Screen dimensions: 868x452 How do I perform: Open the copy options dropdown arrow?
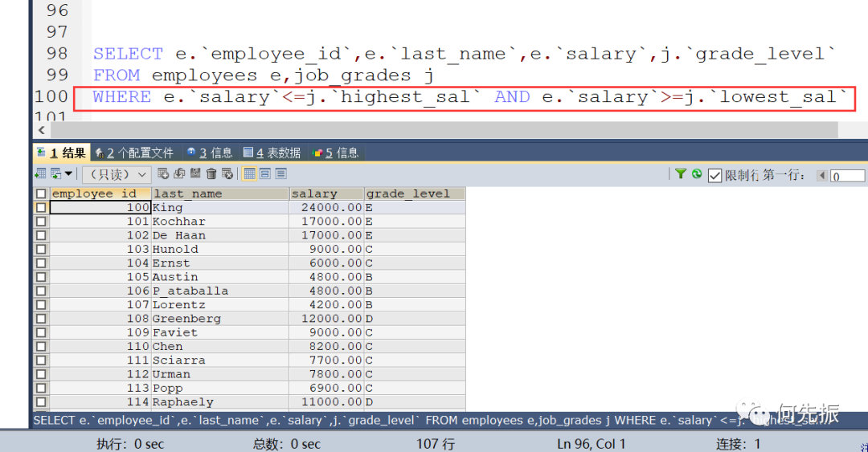(x=68, y=174)
